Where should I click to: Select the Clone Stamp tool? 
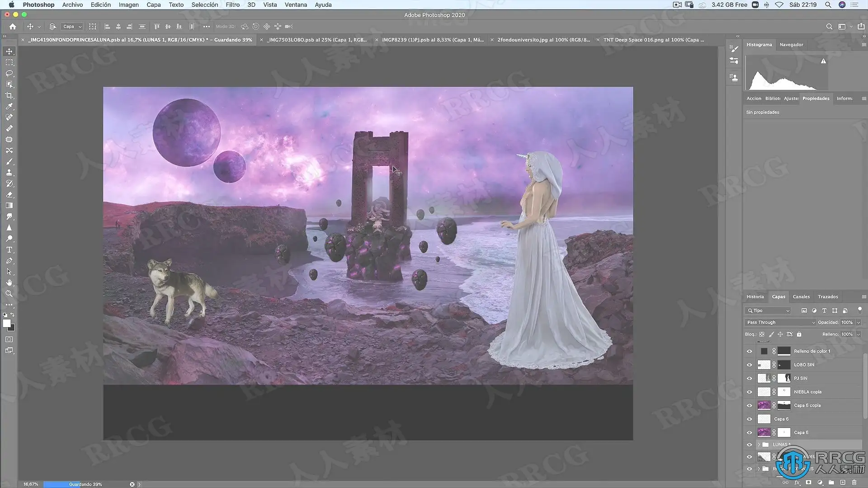[x=9, y=173]
